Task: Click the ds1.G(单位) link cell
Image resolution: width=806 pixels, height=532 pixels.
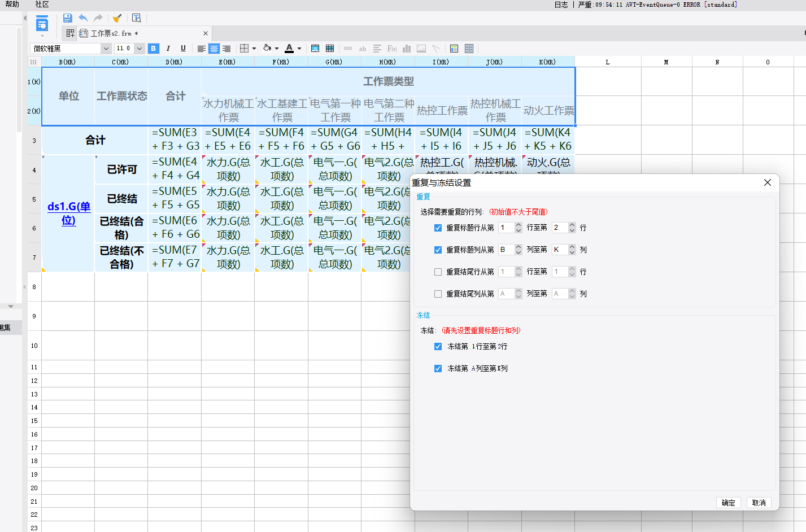Action: pyautogui.click(x=68, y=213)
